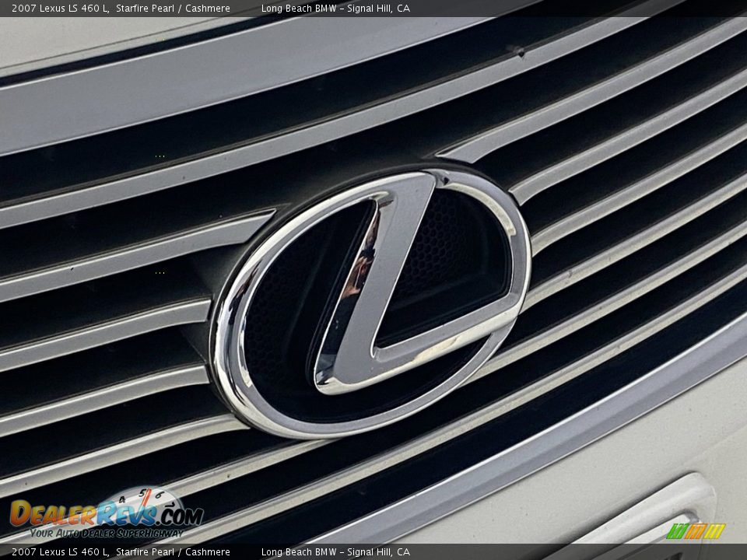Screen dimensions: 747x560
Task: Click the top 'Starfire Pearl / Cashmere' text
Action: point(173,8)
